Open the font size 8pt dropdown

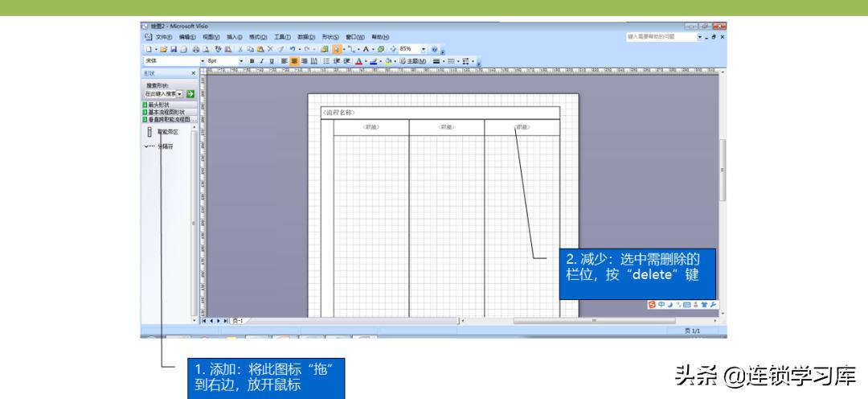(241, 61)
